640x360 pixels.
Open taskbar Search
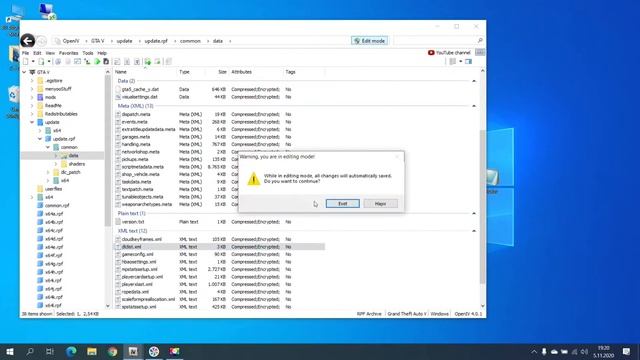[30, 351]
